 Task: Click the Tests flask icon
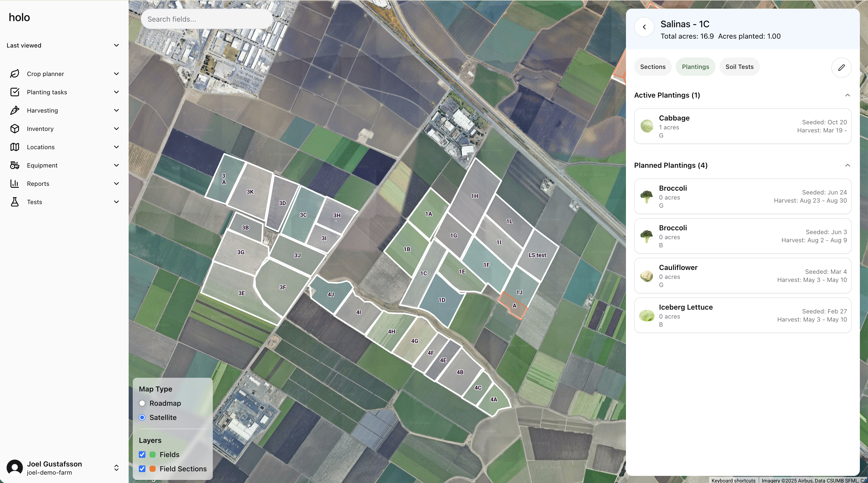pos(14,202)
